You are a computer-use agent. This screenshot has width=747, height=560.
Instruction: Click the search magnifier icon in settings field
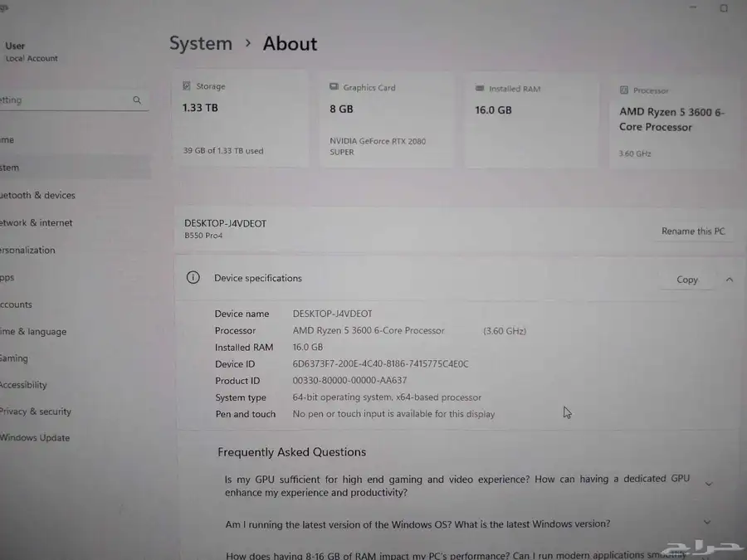pyautogui.click(x=137, y=100)
